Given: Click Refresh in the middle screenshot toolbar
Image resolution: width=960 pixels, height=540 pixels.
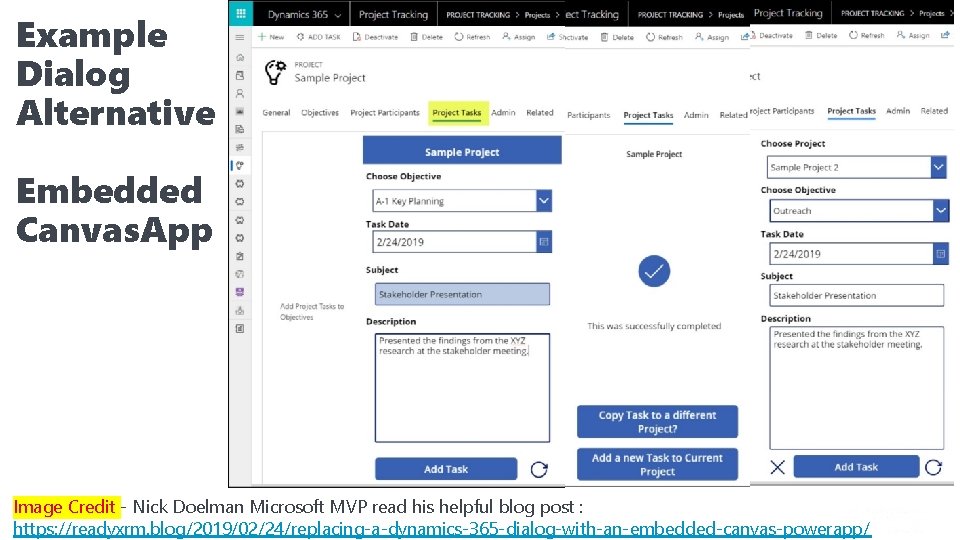Looking at the screenshot, I should [664, 37].
